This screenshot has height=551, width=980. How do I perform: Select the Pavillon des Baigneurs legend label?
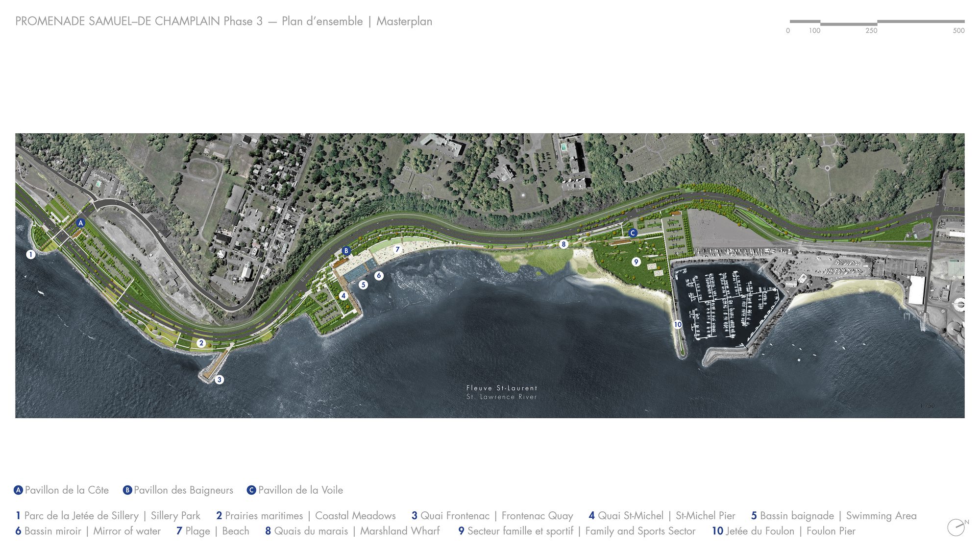(178, 490)
